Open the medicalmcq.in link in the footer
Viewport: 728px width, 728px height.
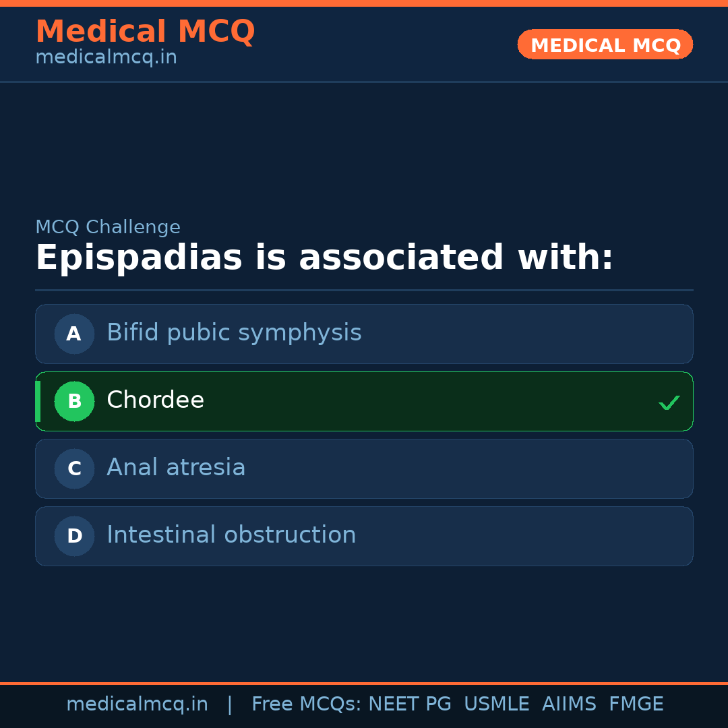(137, 704)
